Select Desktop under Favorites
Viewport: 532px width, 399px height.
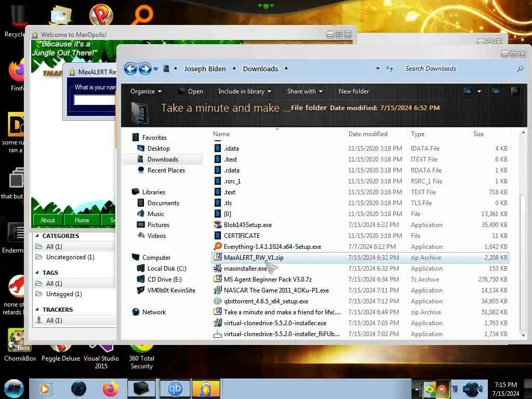pos(158,149)
